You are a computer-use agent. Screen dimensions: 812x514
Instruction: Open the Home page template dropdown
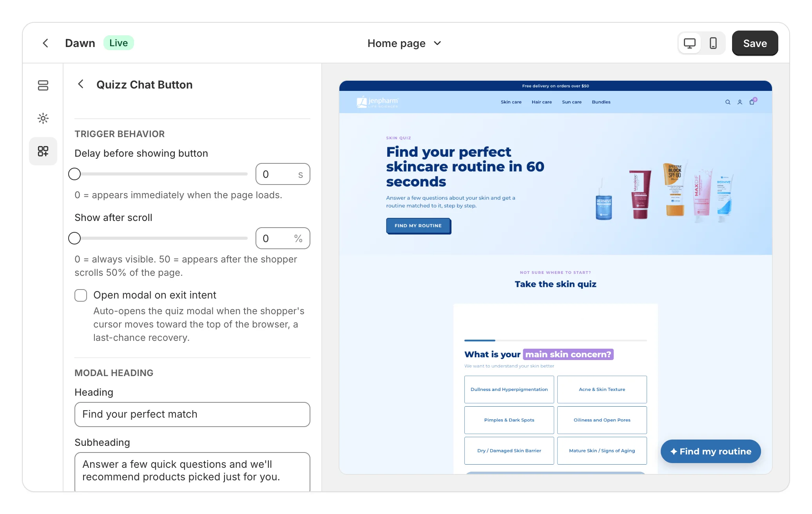(404, 43)
